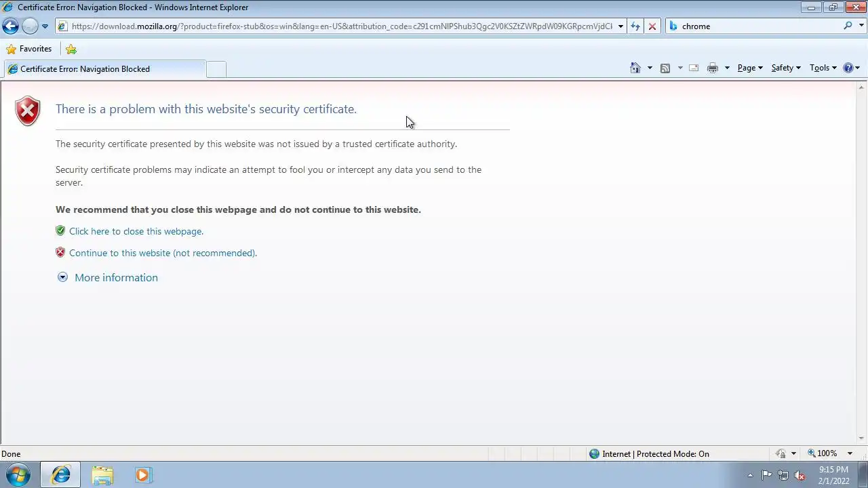Click the Internet Explorer taskbar icon
Viewport: 868px width, 488px height.
click(x=60, y=475)
